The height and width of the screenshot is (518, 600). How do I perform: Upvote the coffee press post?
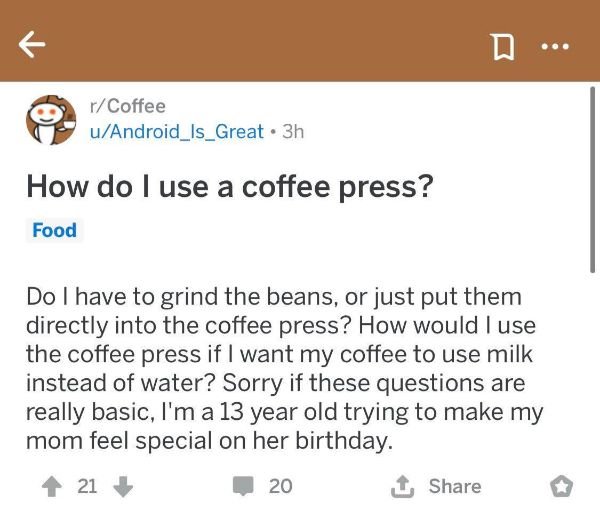pos(52,487)
